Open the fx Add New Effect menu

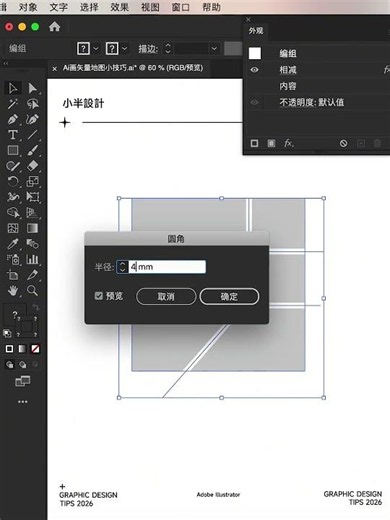(289, 143)
